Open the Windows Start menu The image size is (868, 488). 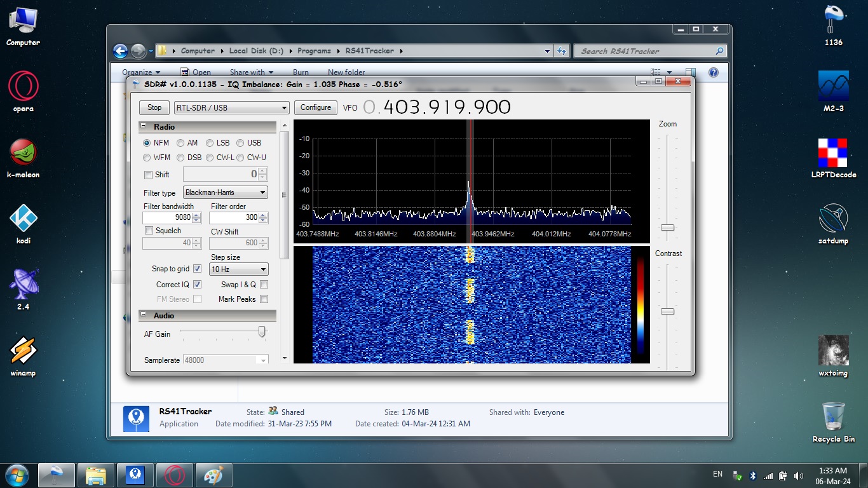tap(17, 475)
